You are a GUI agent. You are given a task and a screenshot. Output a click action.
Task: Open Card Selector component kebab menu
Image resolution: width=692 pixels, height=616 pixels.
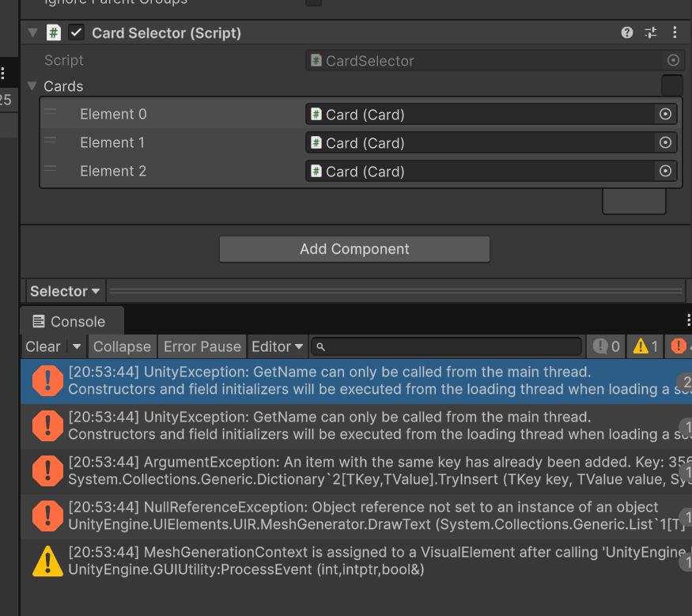tap(675, 32)
